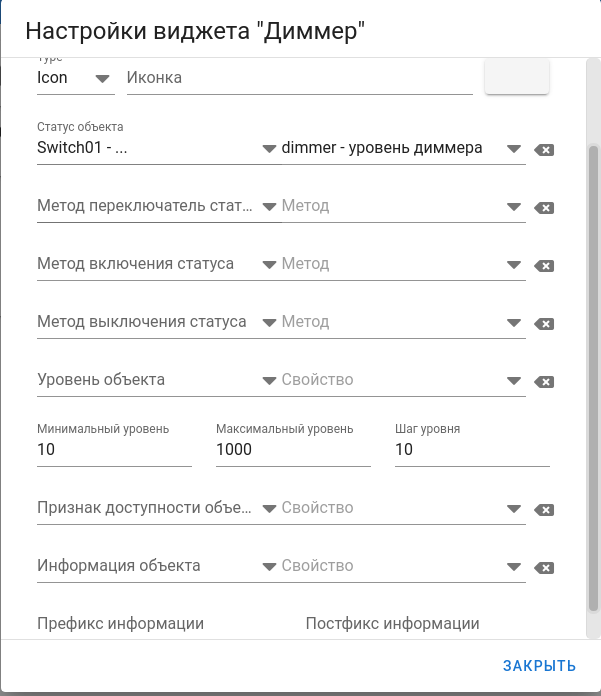The height and width of the screenshot is (696, 601).
Task: Click the Шаг уровня input field
Action: coord(471,450)
